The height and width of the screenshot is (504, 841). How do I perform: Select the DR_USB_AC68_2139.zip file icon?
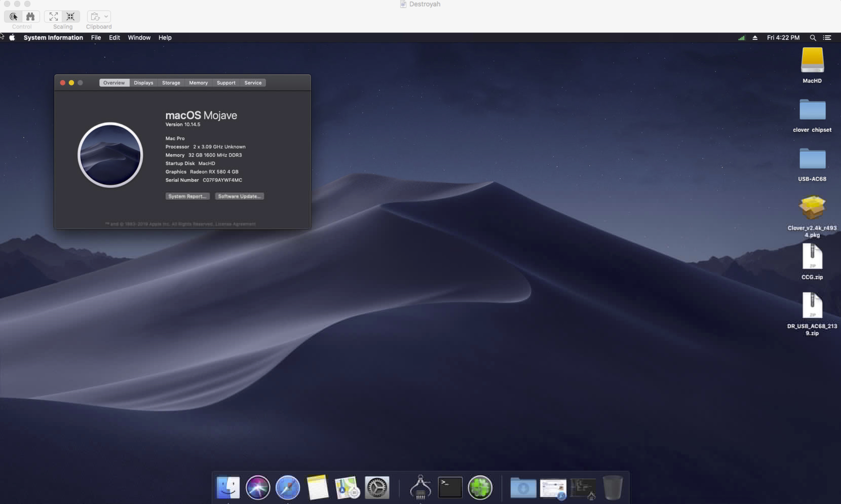coord(812,305)
